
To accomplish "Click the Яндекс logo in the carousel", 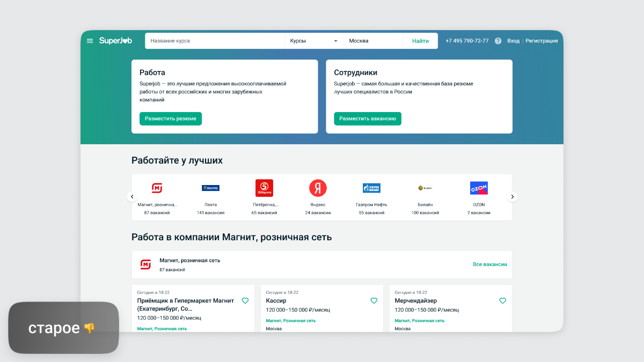I will 318,188.
